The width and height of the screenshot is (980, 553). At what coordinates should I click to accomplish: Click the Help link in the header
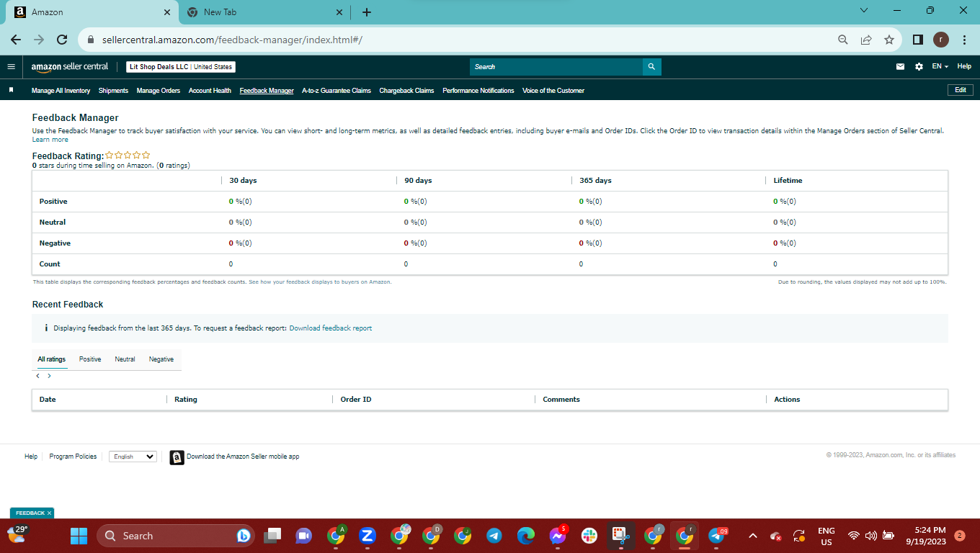[x=964, y=66]
